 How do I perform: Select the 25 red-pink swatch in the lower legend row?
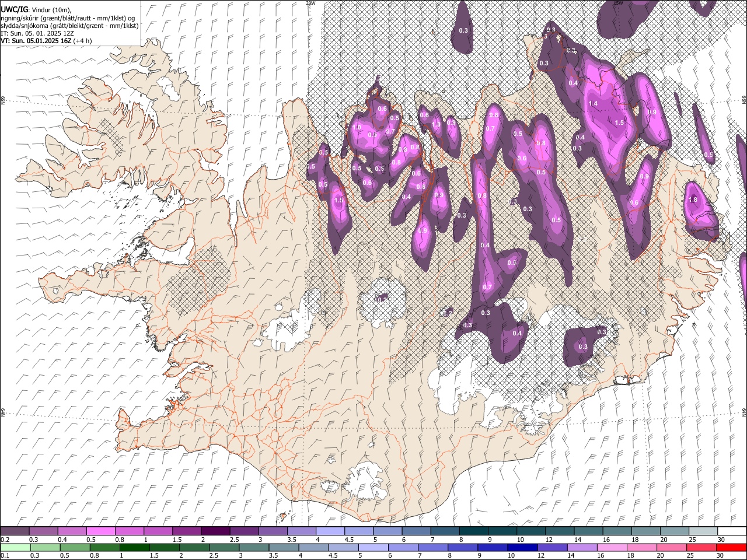click(x=701, y=547)
